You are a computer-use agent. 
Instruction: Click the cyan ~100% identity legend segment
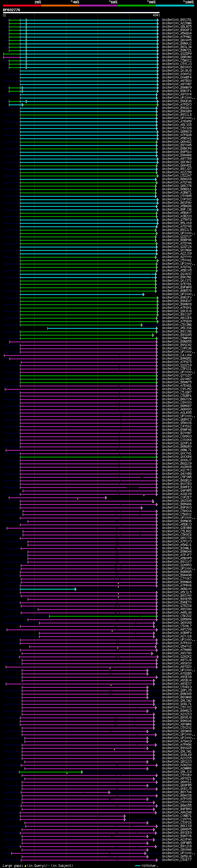point(175,6)
